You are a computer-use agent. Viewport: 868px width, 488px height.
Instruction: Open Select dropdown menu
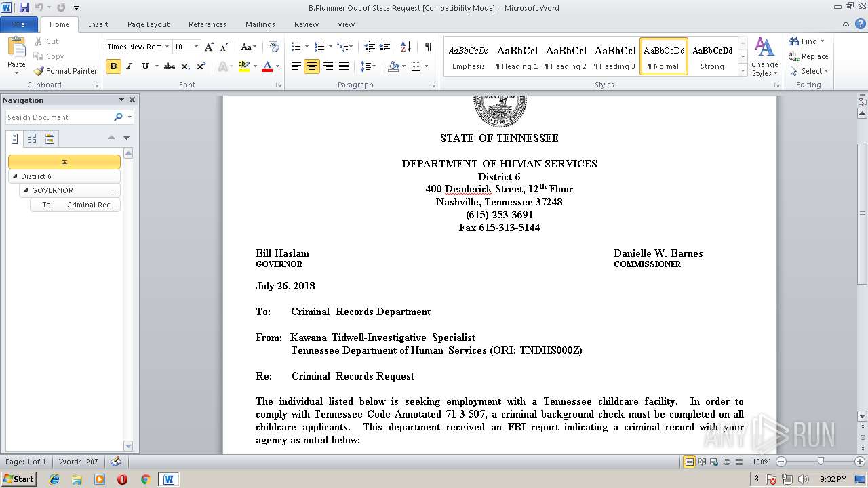tap(808, 71)
